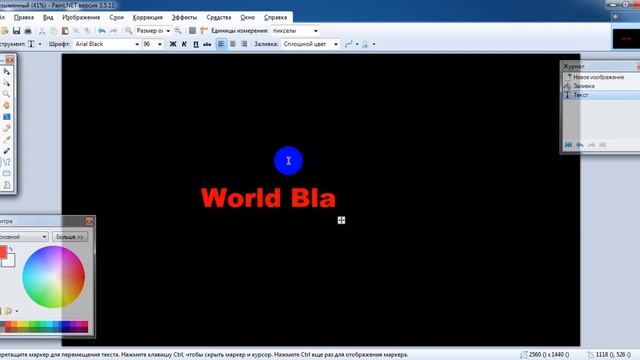This screenshot has height=360, width=640.
Task: Click the Copy icon in toolbar
Action: click(x=53, y=31)
